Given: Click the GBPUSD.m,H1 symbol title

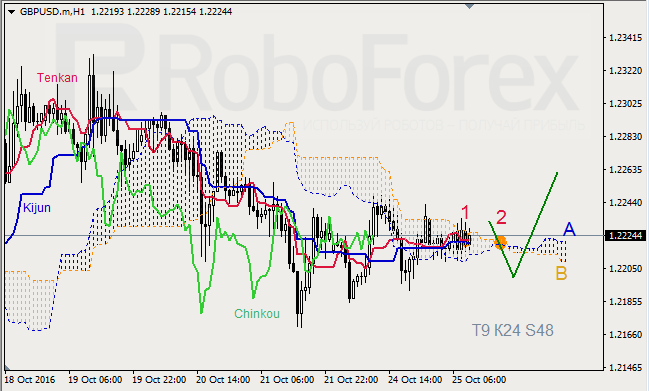Looking at the screenshot, I should click(x=53, y=12).
